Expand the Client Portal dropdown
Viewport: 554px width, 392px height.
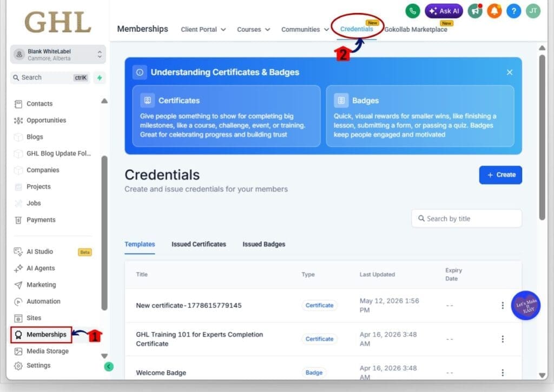coord(203,30)
